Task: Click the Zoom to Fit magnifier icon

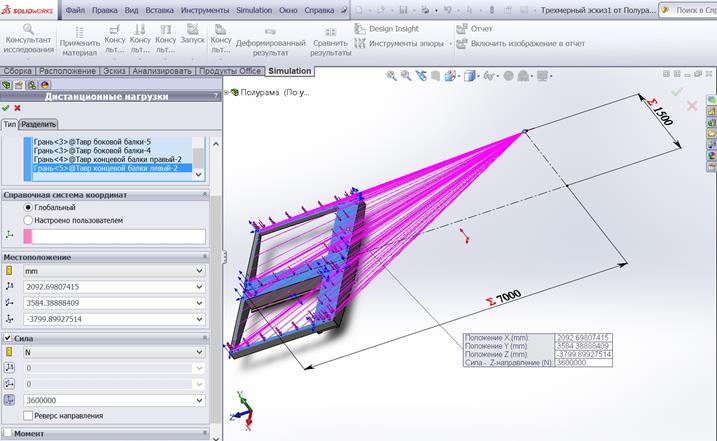Action: (393, 75)
